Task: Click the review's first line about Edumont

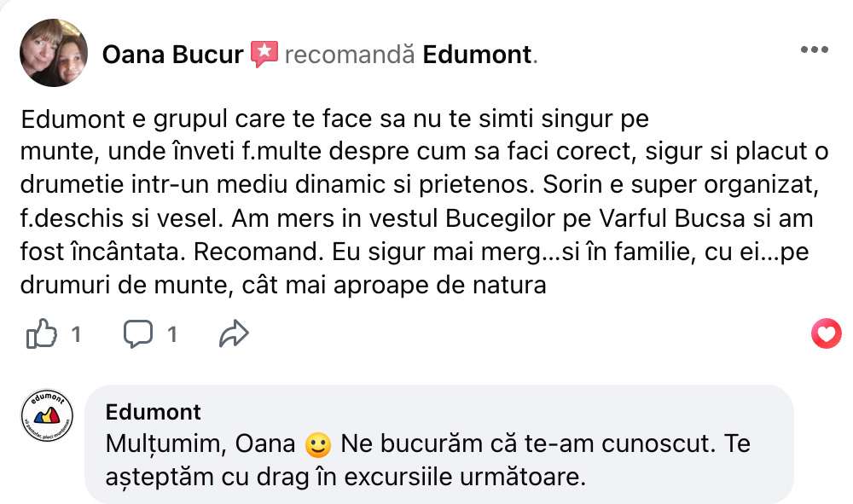Action: click(x=334, y=119)
